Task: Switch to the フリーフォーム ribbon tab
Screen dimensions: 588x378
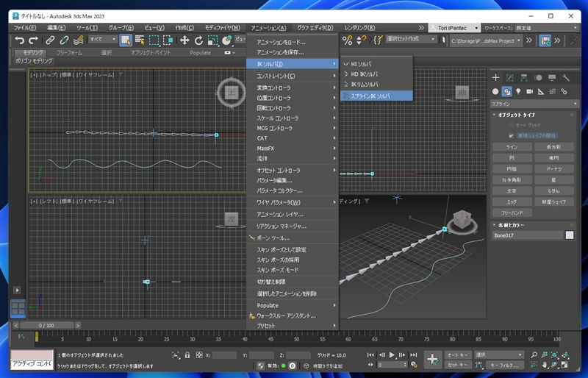Action: [x=69, y=52]
